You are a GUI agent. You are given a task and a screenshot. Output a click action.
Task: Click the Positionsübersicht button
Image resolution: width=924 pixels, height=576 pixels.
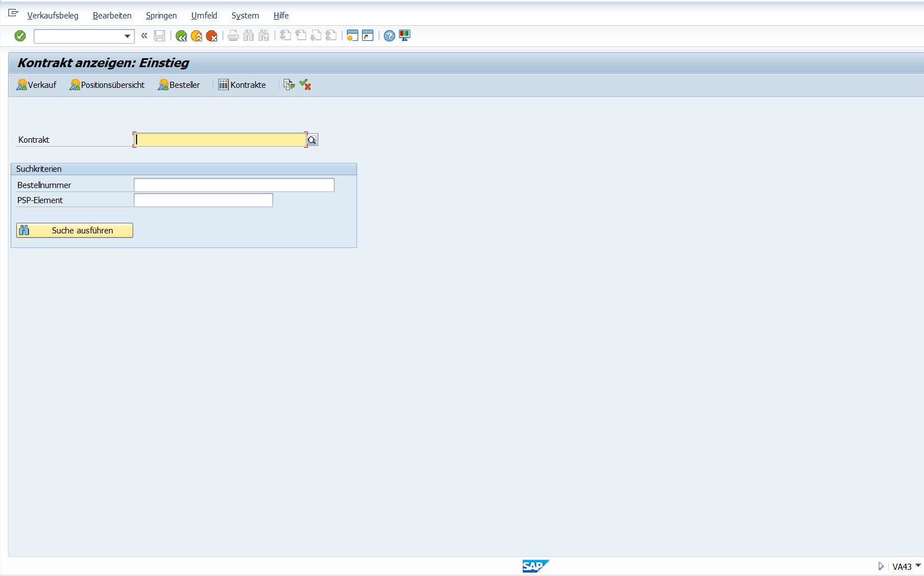click(107, 85)
